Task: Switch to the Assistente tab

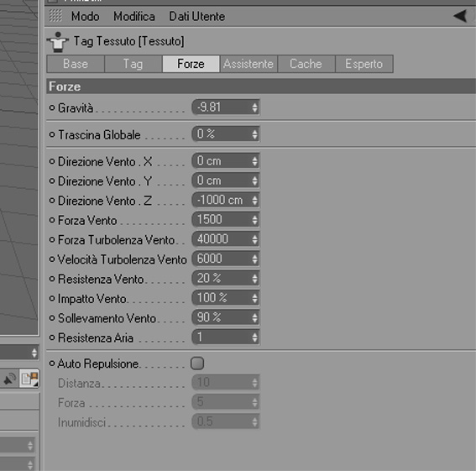Action: click(x=248, y=64)
